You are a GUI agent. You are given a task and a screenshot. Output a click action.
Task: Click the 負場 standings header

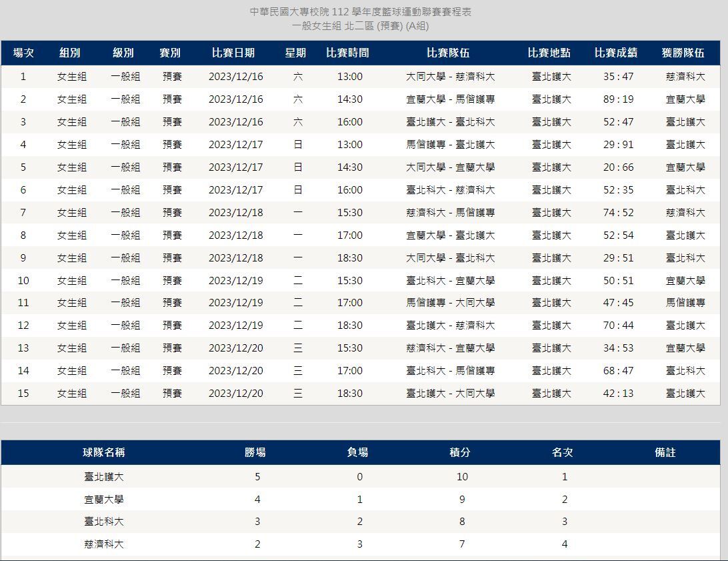[x=358, y=453]
